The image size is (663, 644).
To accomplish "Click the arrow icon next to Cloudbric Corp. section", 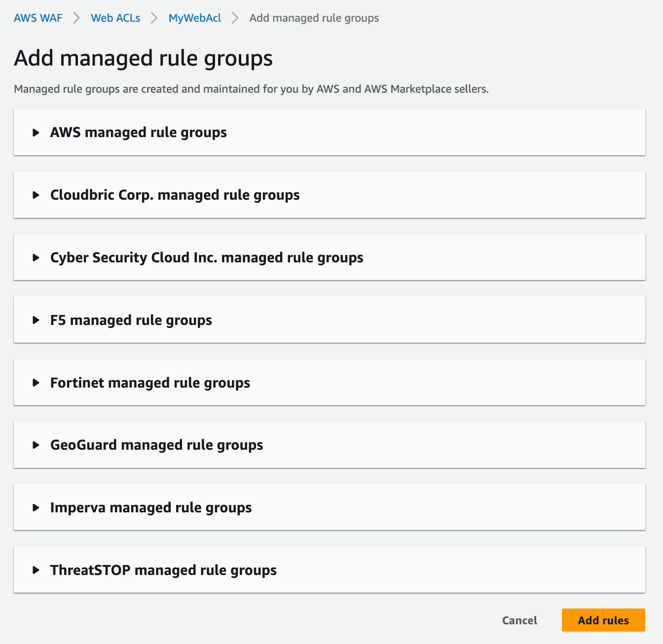I will [36, 195].
